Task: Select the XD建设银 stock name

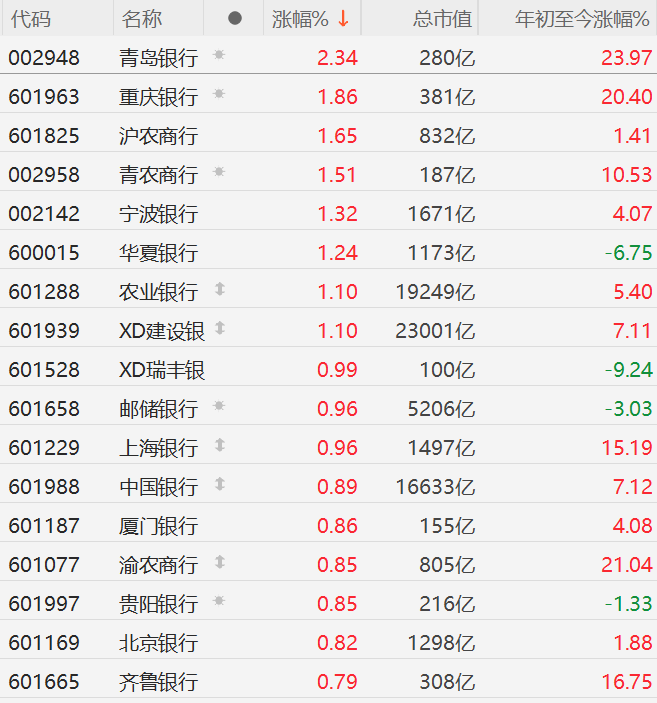Action: [162, 331]
